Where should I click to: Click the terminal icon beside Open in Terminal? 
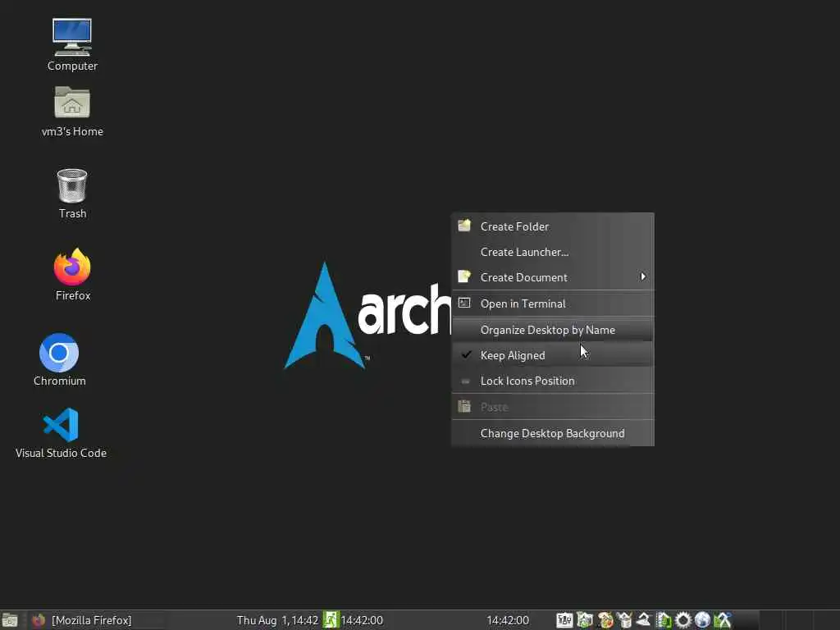click(464, 303)
